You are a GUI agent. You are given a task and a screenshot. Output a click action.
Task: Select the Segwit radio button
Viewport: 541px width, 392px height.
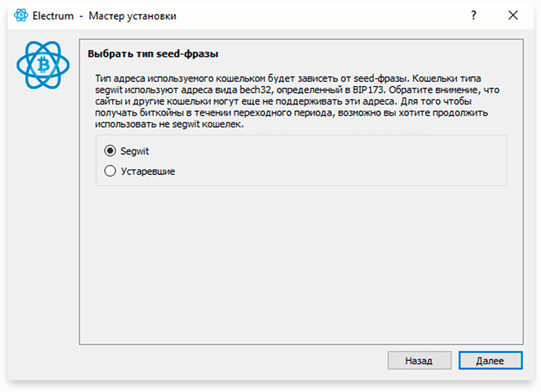click(x=110, y=151)
